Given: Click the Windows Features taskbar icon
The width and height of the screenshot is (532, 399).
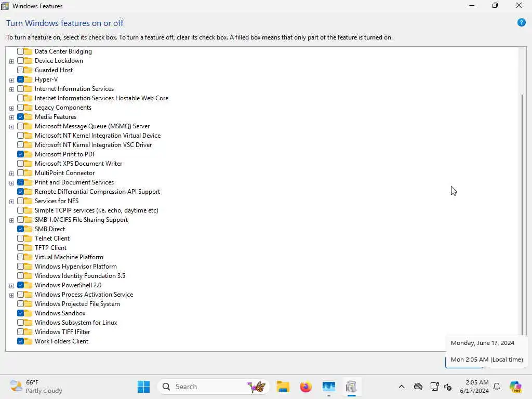Looking at the screenshot, I should click(x=352, y=387).
